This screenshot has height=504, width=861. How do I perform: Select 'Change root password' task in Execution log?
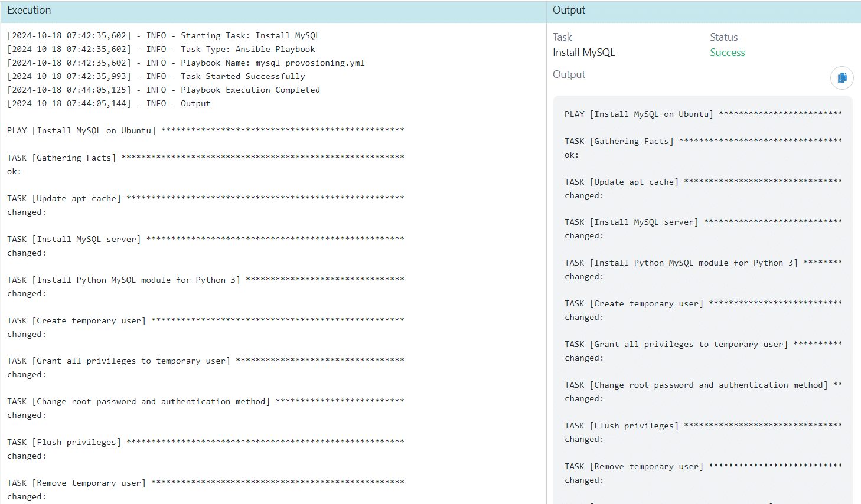tap(206, 402)
